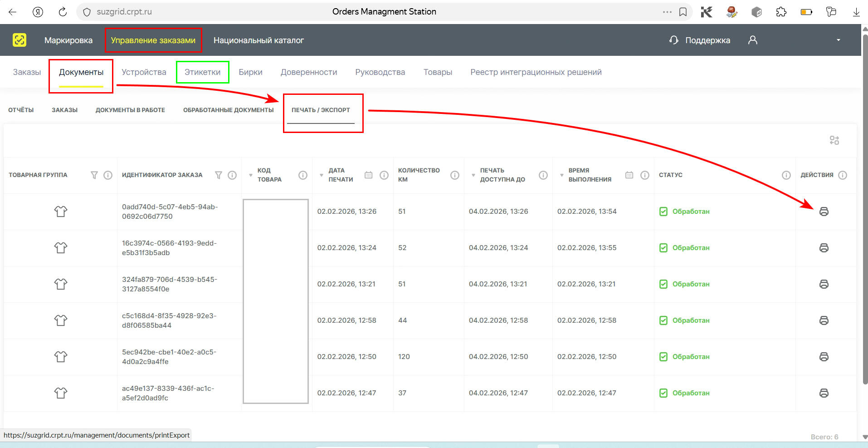The width and height of the screenshot is (868, 448).
Task: Open Маркировка section in header
Action: (x=68, y=40)
